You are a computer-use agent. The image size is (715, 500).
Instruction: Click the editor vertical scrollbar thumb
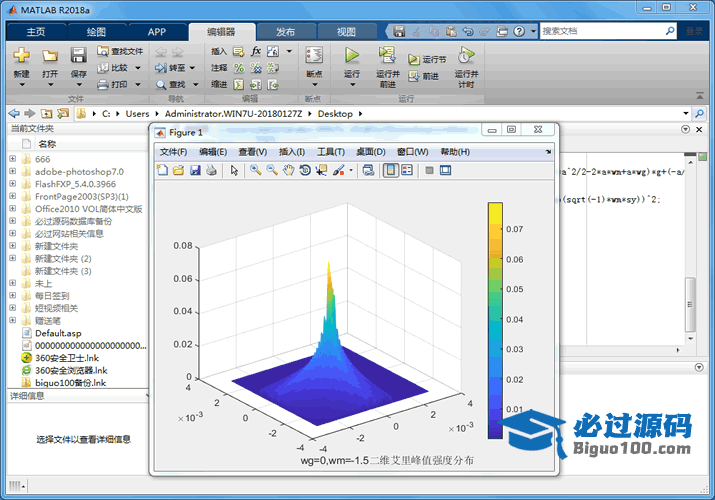[x=690, y=304]
